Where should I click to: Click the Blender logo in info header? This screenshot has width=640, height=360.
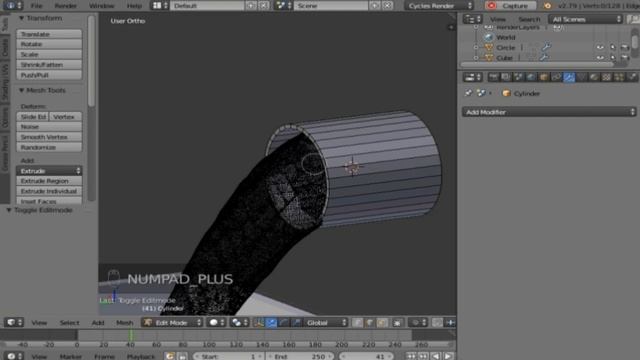548,6
